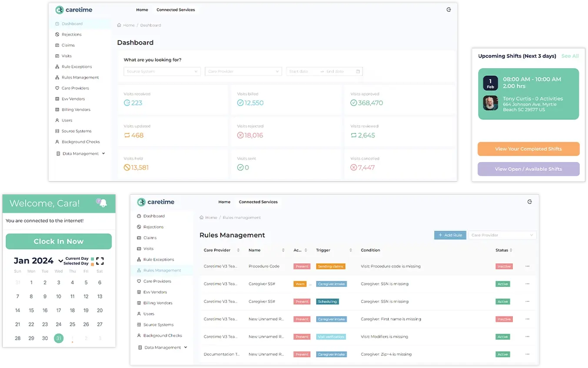
Task: Click Rule Exceptions icon in Rules Management window
Action: (x=139, y=259)
